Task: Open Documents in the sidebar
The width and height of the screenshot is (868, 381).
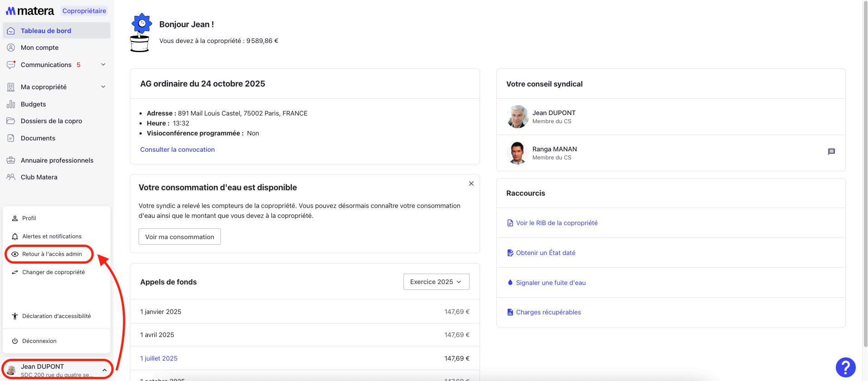Action: click(x=38, y=138)
